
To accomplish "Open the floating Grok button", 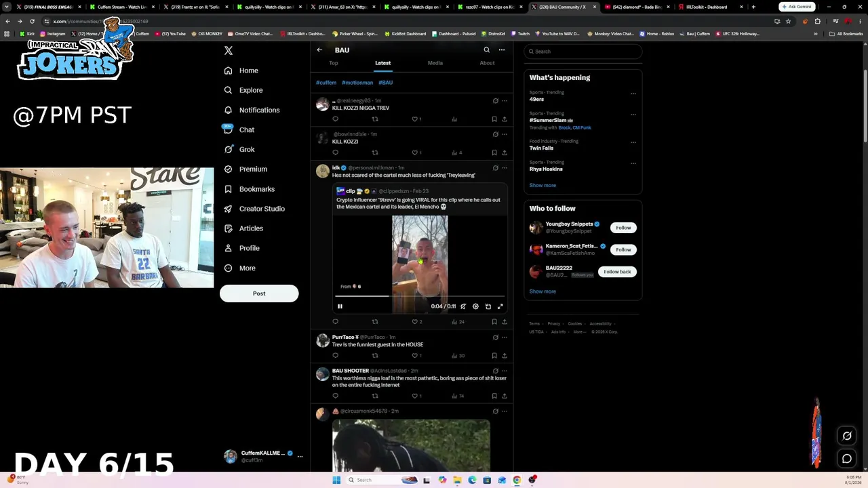I will coord(847,436).
